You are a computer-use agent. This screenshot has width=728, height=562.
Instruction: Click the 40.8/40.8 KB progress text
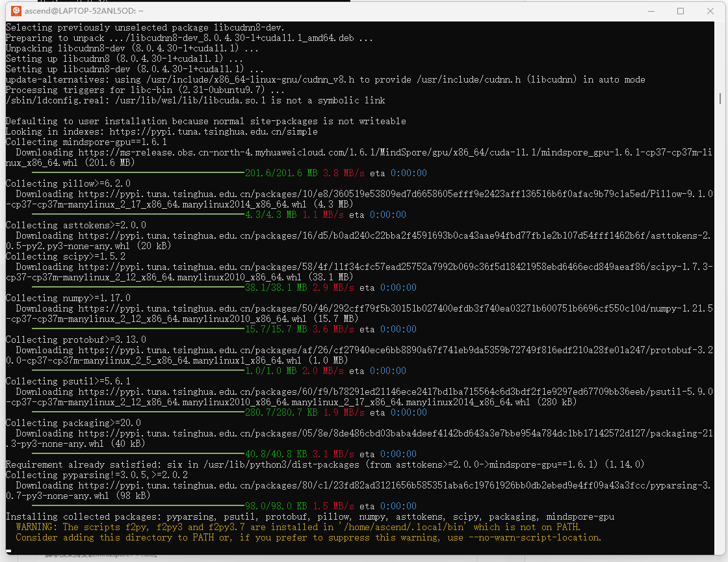click(x=276, y=454)
